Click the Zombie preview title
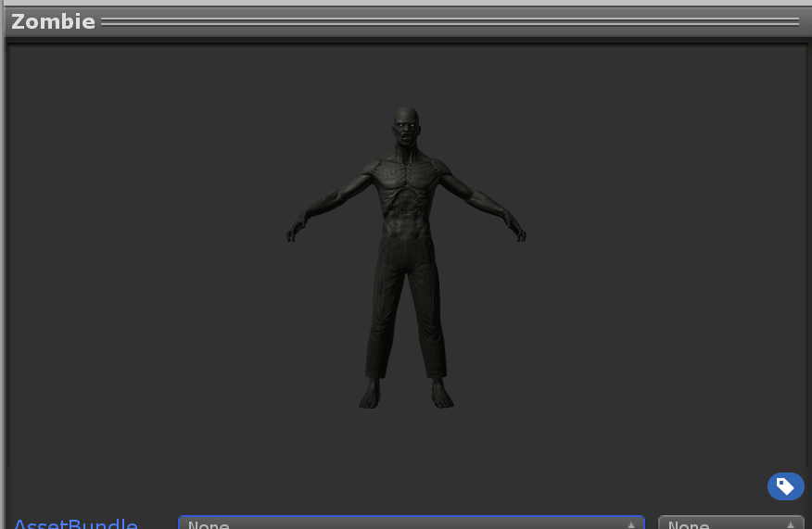The height and width of the screenshot is (529, 812). [53, 21]
